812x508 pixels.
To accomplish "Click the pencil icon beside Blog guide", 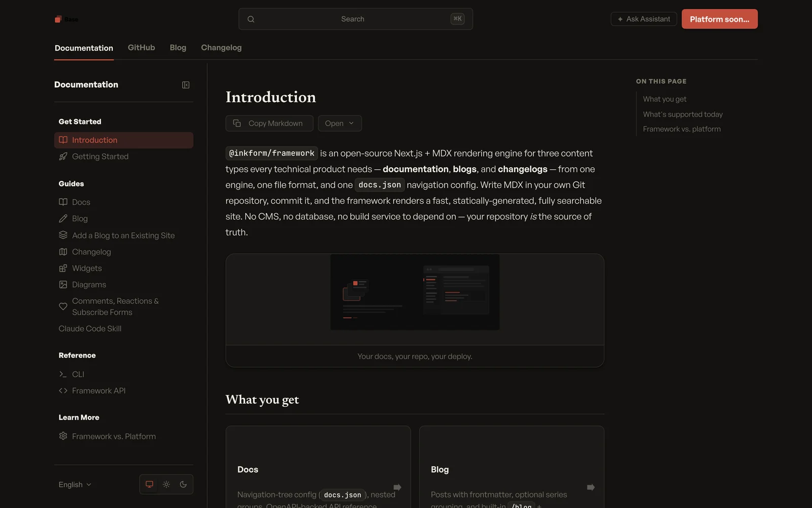I will point(63,218).
